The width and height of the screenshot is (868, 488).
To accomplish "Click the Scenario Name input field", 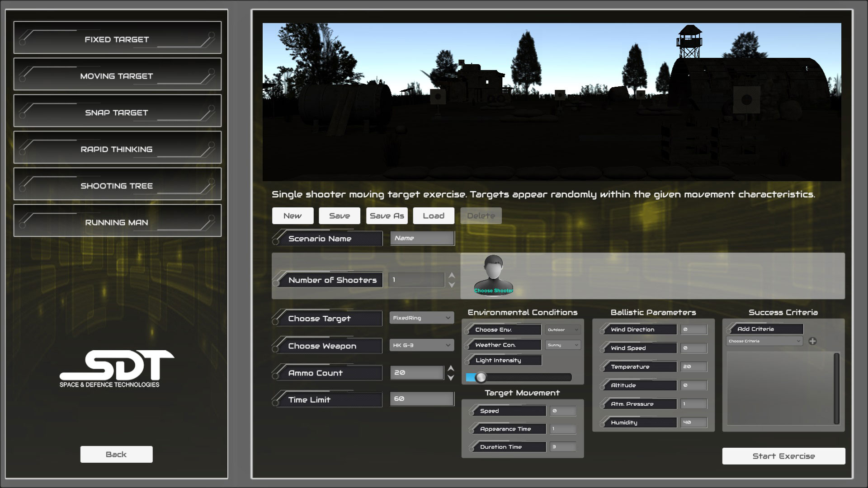I will 422,238.
